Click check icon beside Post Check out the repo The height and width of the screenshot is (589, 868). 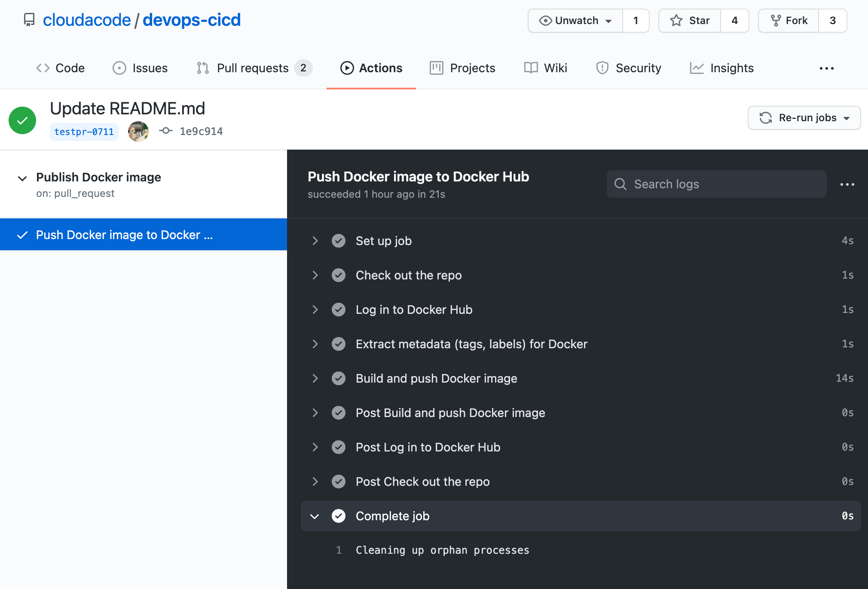(339, 482)
